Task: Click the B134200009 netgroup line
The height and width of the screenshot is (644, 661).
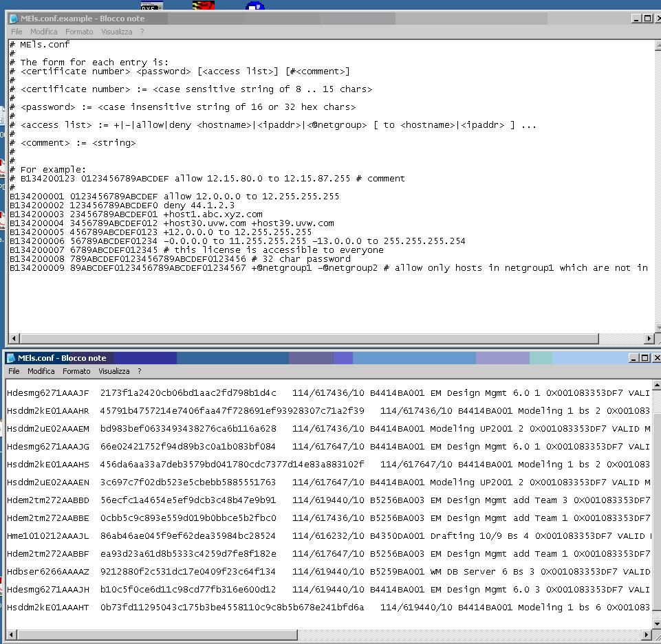Action: (x=329, y=268)
